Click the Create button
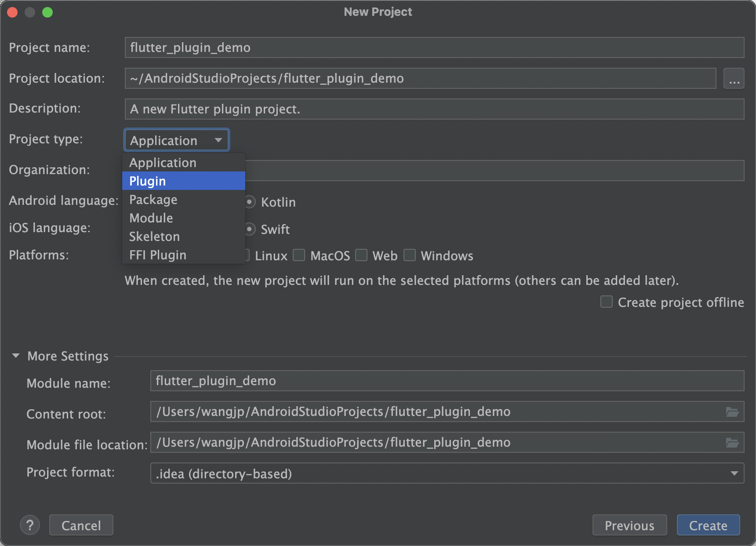This screenshot has width=756, height=546. click(708, 525)
